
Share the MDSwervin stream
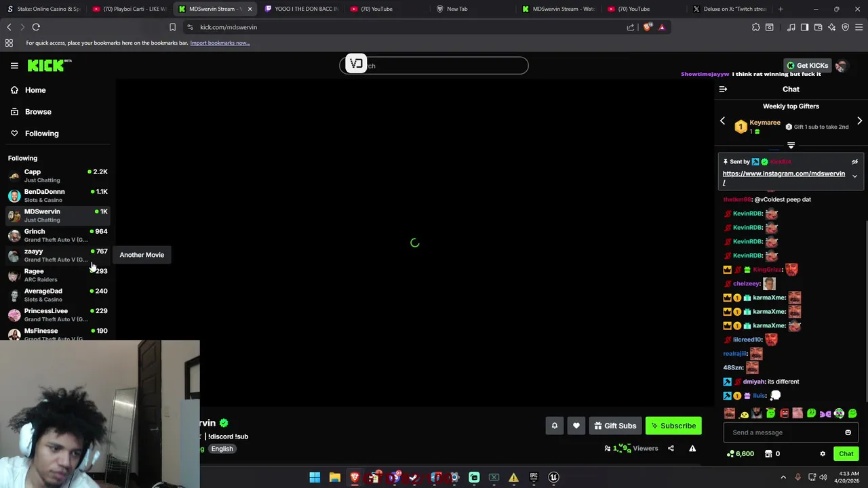click(671, 448)
